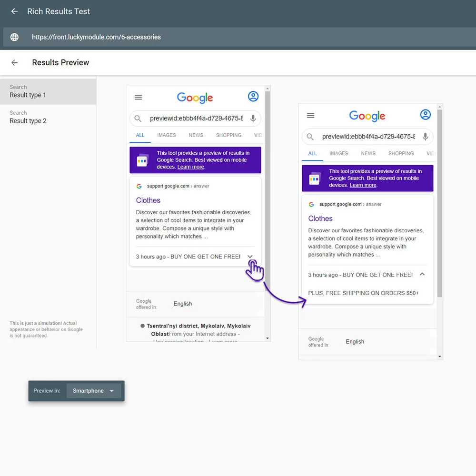Click 'Results Preview' heading text
476x476 pixels.
(x=60, y=62)
